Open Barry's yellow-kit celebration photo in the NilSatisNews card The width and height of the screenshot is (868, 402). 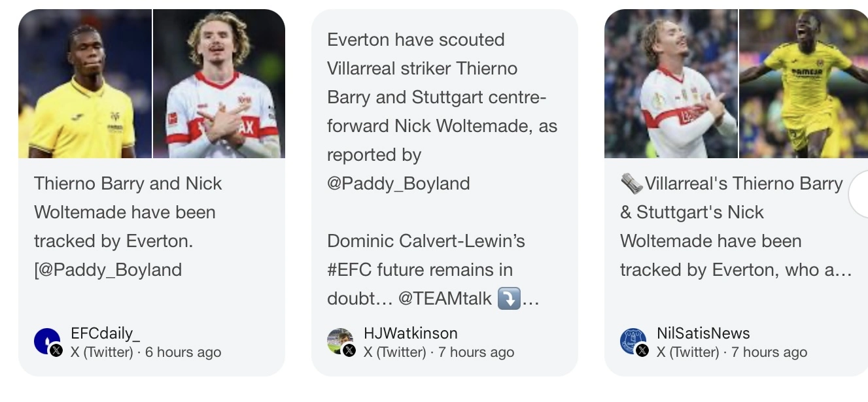tap(803, 84)
